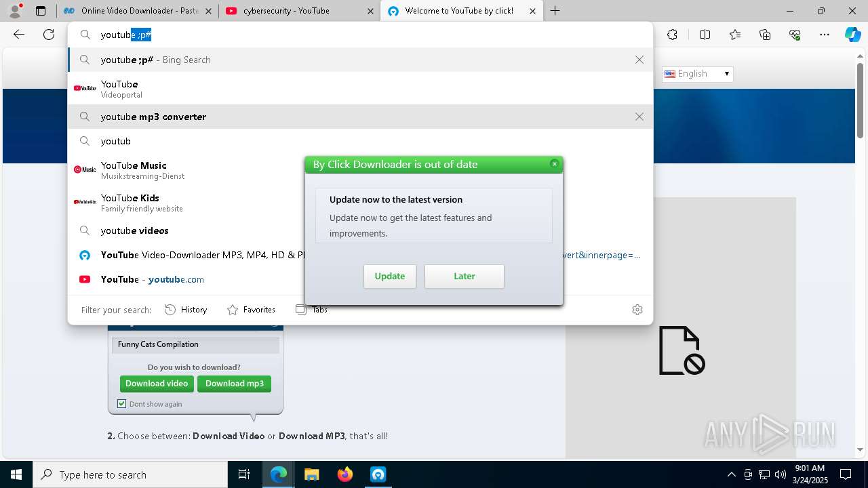This screenshot has width=868, height=488.
Task: Open the notification center icon
Action: pos(846,474)
